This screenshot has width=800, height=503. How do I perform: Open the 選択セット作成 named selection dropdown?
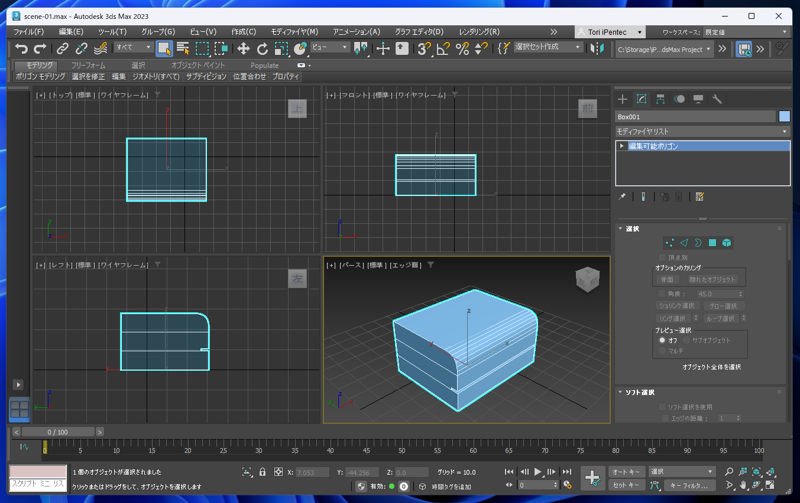click(547, 47)
